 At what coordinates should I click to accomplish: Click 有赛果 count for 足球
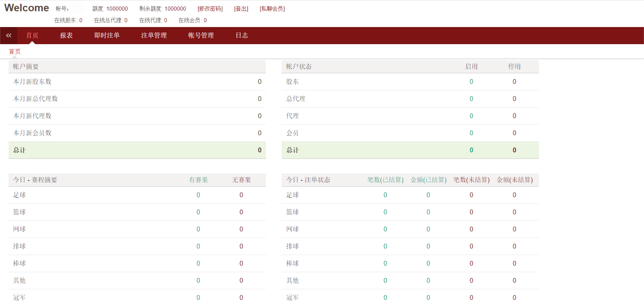[x=198, y=195]
